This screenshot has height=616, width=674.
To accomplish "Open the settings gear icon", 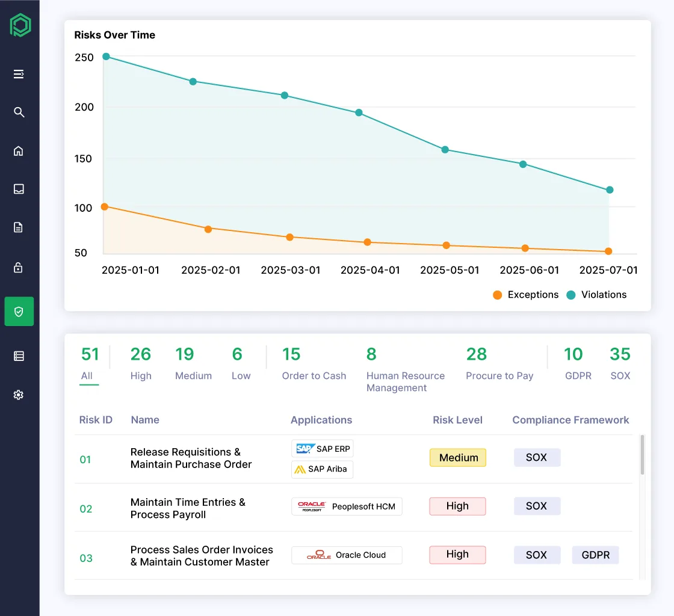I will pyautogui.click(x=19, y=395).
